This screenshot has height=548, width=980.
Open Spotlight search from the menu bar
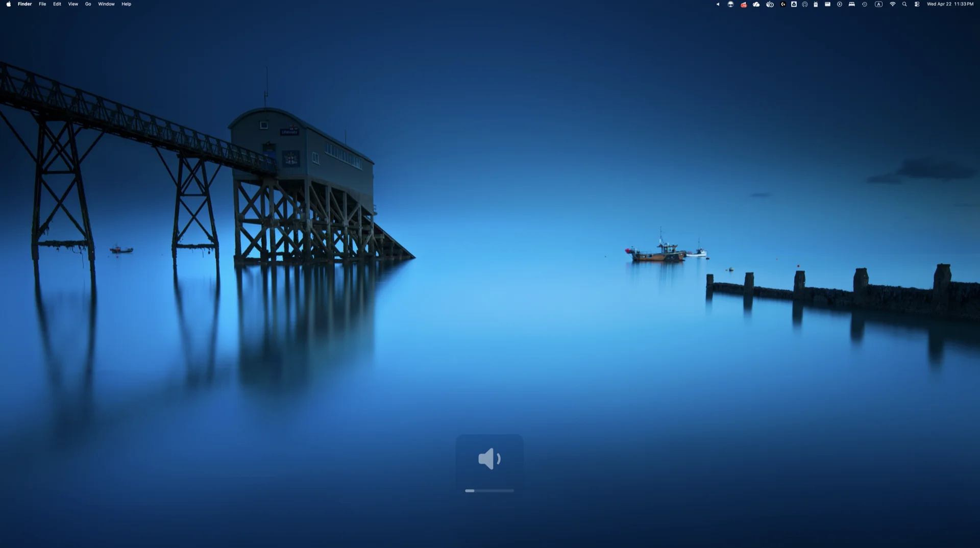click(x=904, y=4)
